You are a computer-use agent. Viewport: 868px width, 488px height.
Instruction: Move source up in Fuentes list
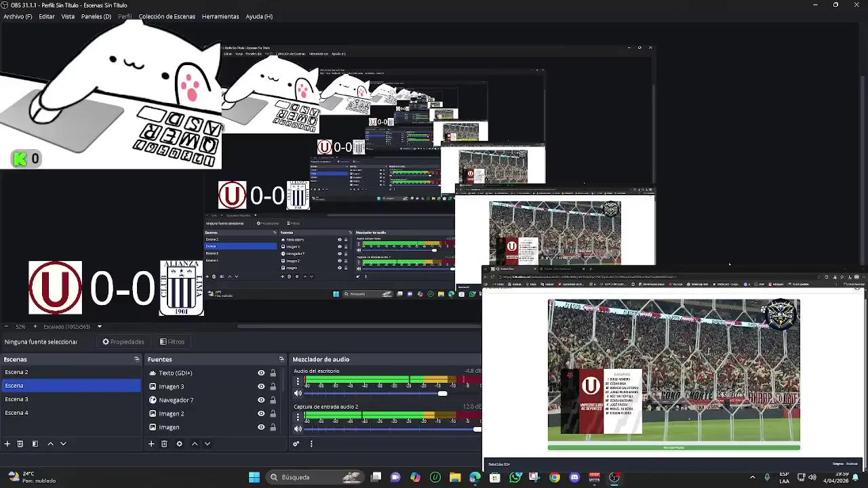195,444
